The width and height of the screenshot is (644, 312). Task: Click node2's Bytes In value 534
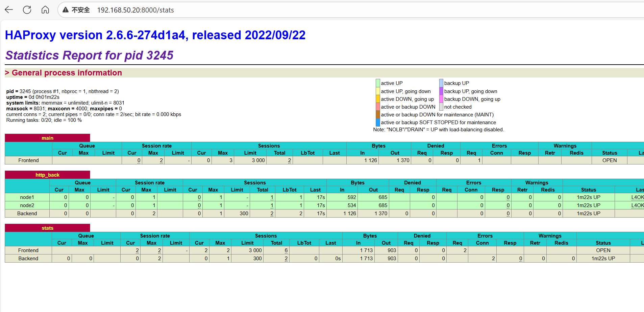(x=352, y=205)
